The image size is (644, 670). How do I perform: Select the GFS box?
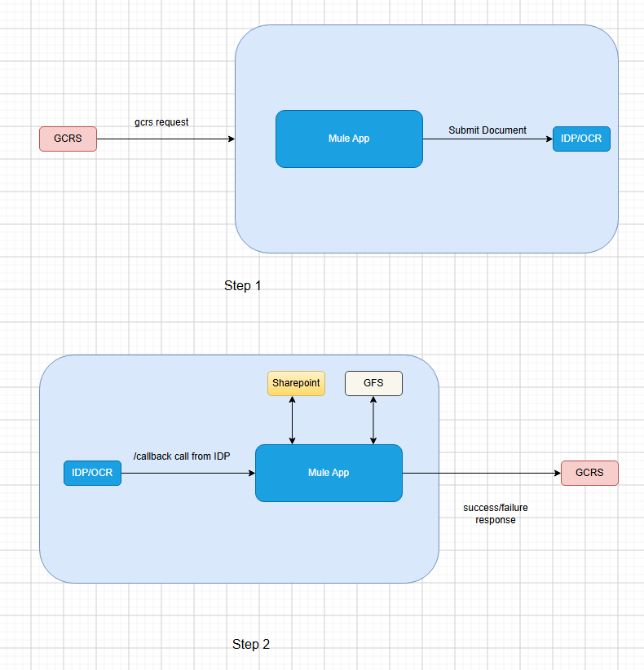[373, 383]
